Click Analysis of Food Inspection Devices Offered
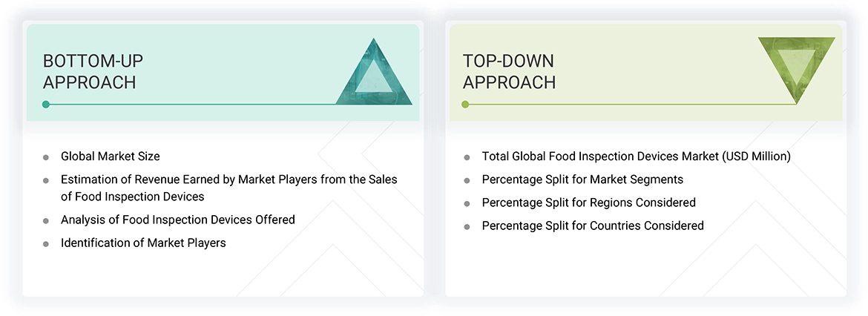This screenshot has width=868, height=316. (x=178, y=220)
